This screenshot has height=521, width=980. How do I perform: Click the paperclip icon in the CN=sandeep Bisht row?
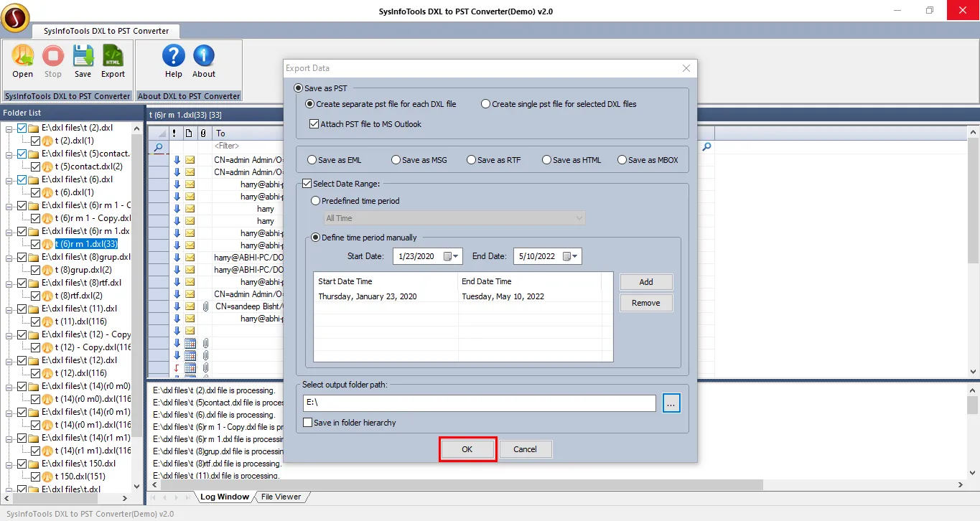205,306
